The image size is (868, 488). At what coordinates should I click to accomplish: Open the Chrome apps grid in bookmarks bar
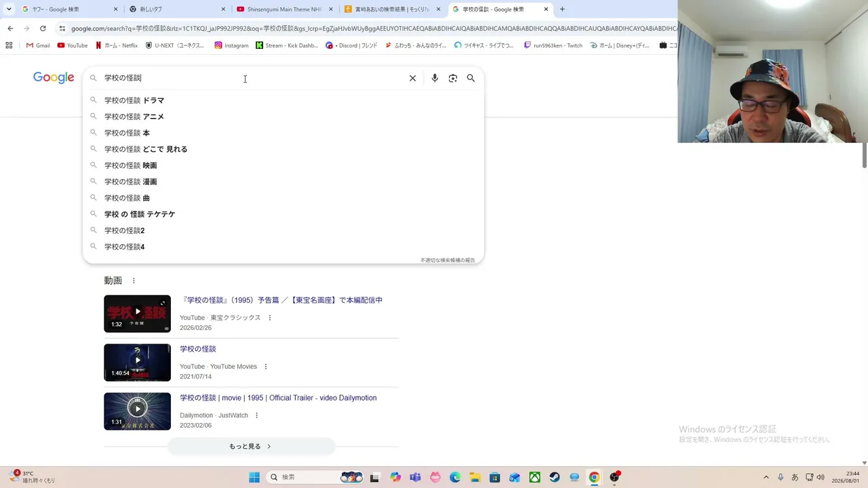(9, 45)
